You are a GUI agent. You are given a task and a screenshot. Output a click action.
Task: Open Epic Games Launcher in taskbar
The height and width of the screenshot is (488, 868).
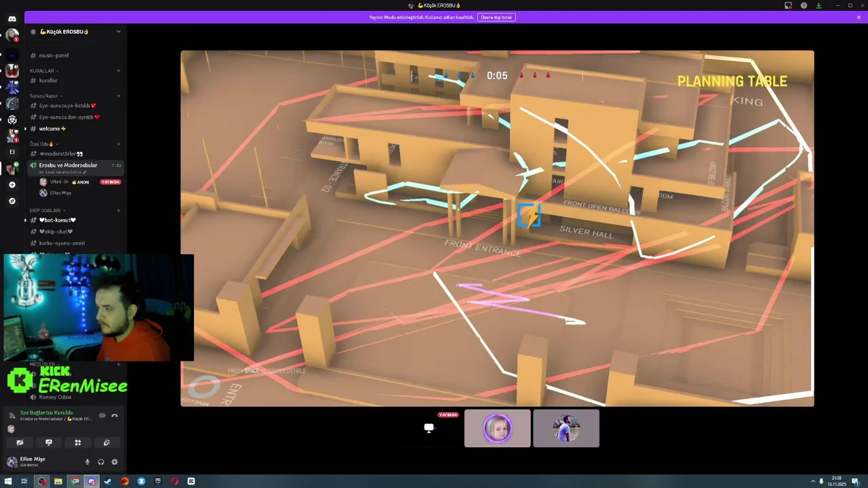tap(158, 481)
